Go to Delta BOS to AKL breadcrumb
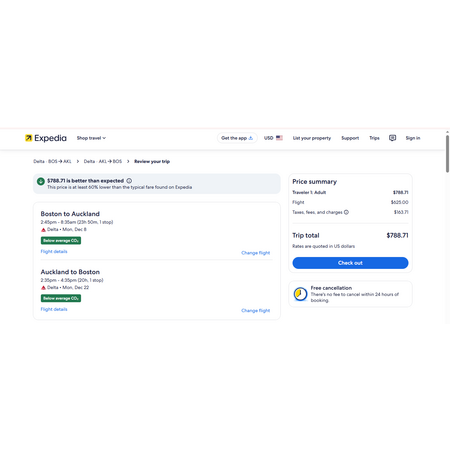 (x=52, y=161)
